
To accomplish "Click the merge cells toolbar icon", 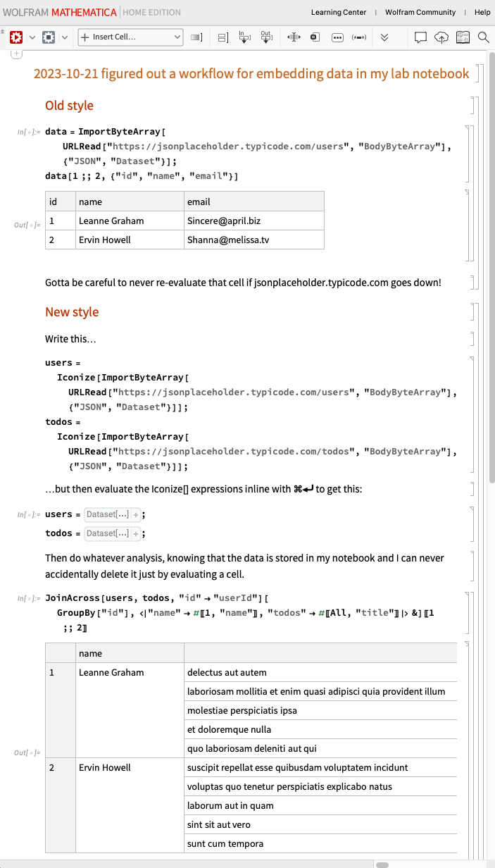I will click(315, 37).
